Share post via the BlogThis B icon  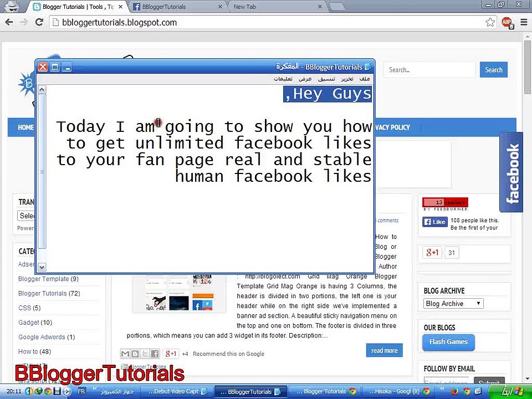click(135, 354)
